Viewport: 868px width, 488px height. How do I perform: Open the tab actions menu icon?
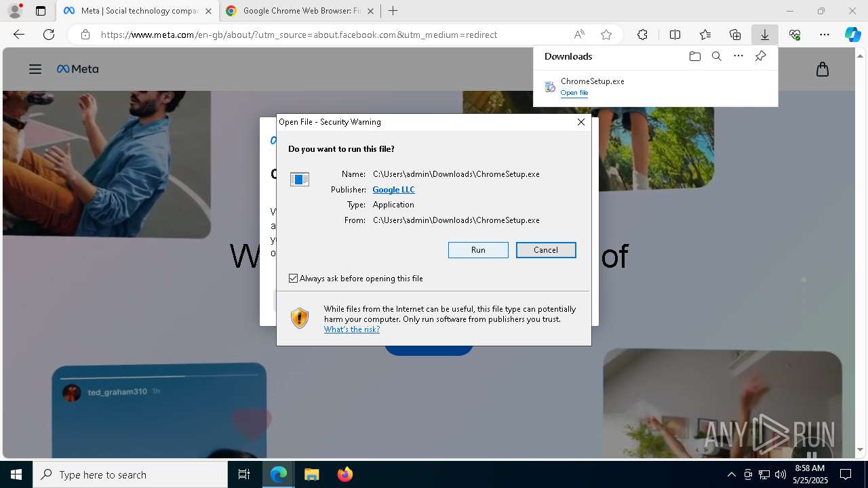tap(41, 11)
